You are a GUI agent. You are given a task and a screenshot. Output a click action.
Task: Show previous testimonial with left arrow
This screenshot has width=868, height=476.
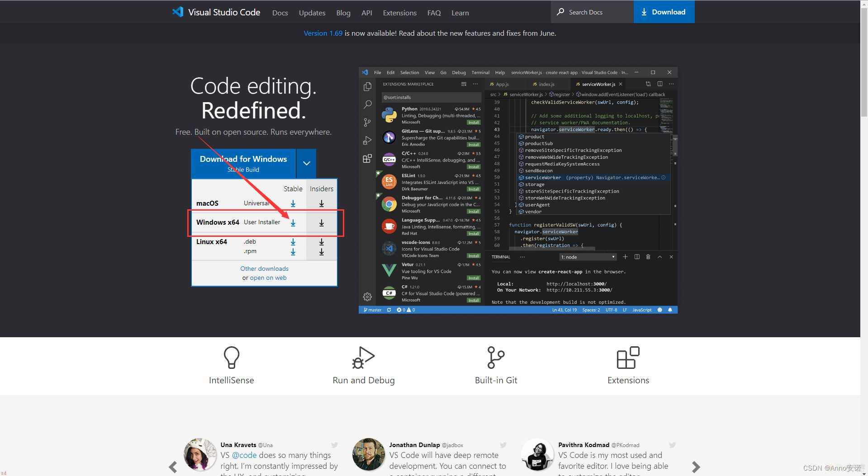(x=173, y=467)
